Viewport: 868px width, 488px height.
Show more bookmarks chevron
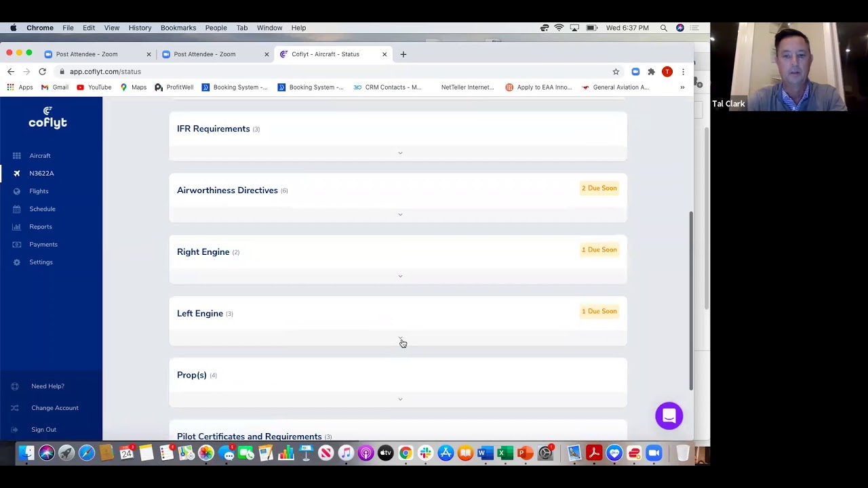(x=682, y=87)
